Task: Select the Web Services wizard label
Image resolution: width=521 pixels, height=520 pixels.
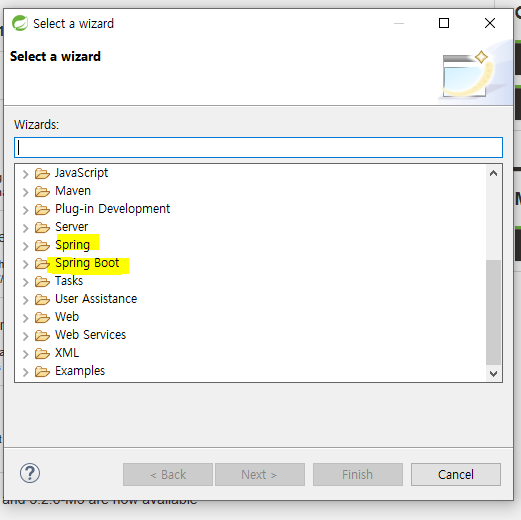Action: (90, 335)
